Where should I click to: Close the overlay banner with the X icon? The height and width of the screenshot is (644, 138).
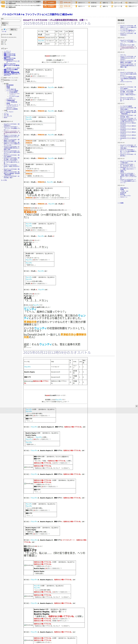136,406
